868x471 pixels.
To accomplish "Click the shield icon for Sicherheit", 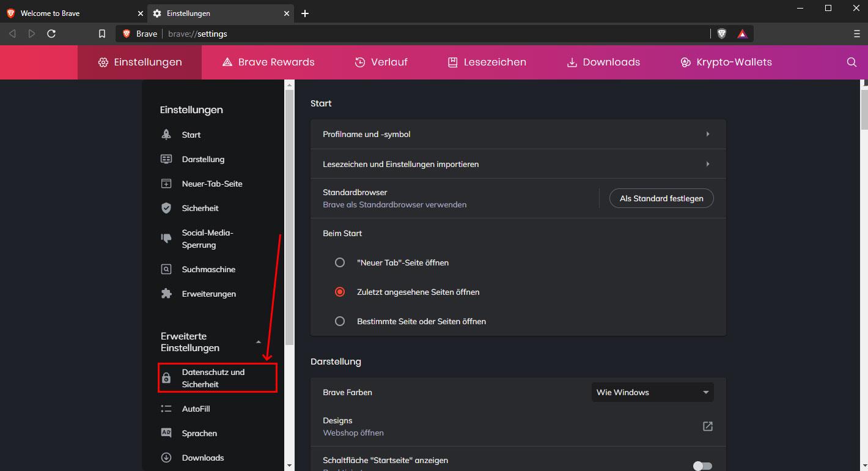I will tap(166, 208).
